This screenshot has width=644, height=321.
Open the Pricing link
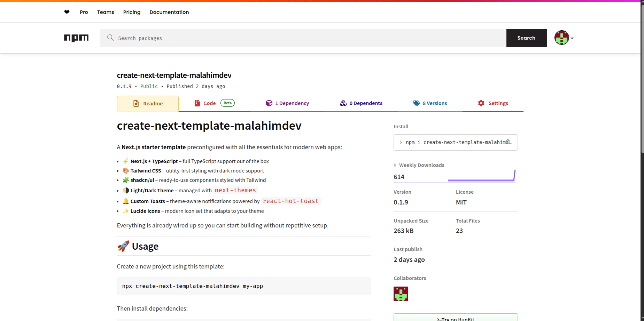point(132,12)
